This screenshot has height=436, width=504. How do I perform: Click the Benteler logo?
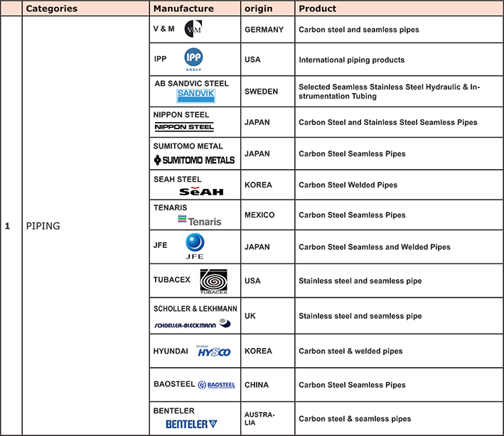(x=191, y=424)
